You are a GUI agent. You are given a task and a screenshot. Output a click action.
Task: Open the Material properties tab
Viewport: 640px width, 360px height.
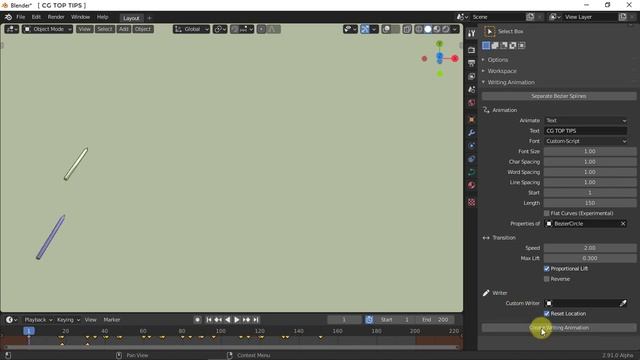coord(471,185)
